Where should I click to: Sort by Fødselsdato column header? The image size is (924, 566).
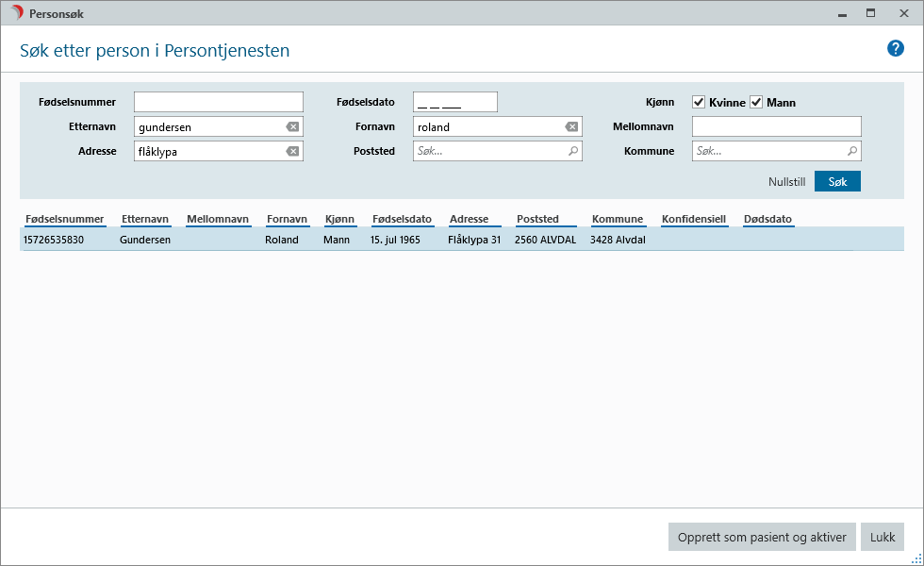coord(402,220)
